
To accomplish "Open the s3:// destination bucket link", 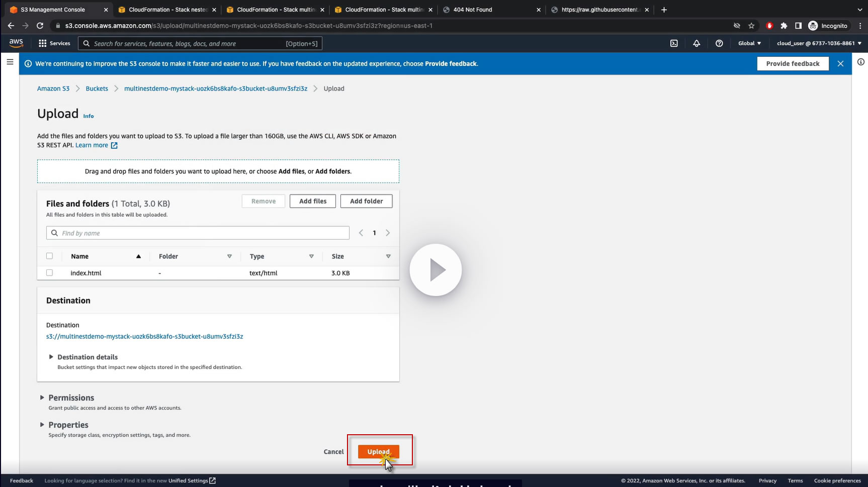I will coord(145,336).
